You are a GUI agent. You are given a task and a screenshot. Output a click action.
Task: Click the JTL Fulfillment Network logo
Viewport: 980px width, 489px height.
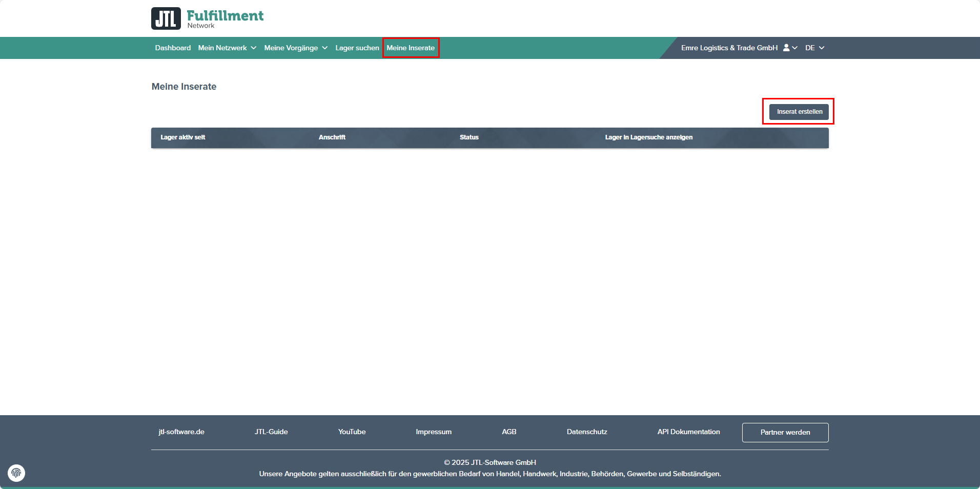(x=207, y=18)
